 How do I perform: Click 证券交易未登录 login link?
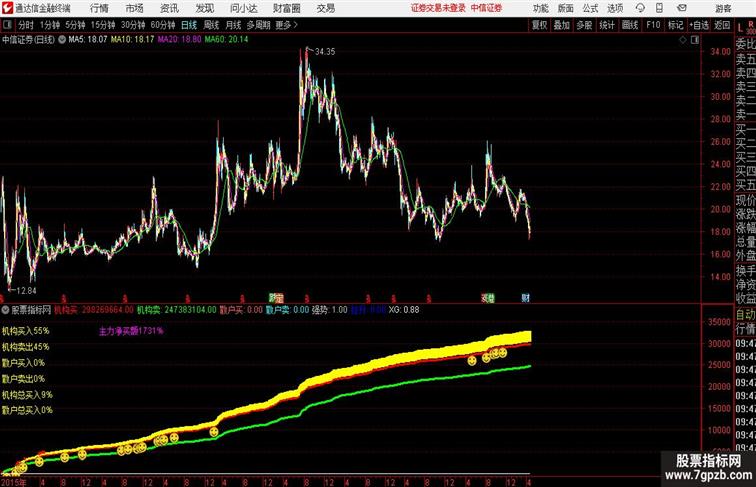click(438, 8)
